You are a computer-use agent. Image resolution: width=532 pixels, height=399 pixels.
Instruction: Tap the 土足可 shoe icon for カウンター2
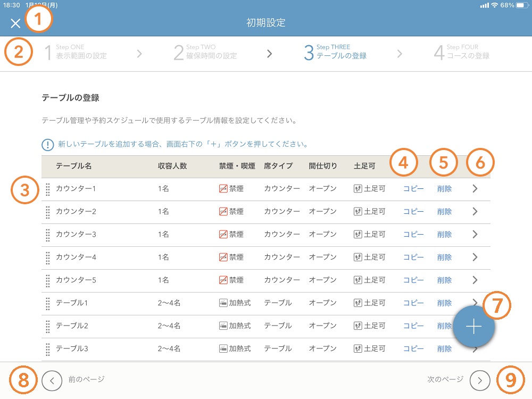(357, 212)
